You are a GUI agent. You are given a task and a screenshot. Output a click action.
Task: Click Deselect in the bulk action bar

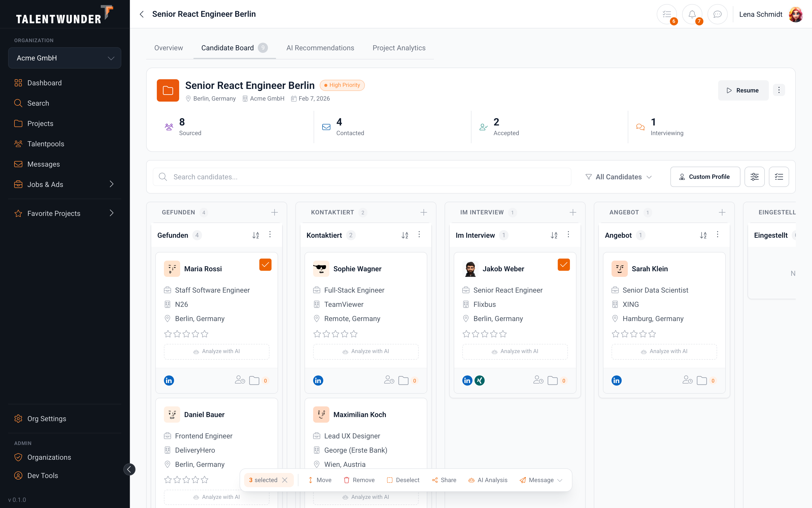point(403,480)
